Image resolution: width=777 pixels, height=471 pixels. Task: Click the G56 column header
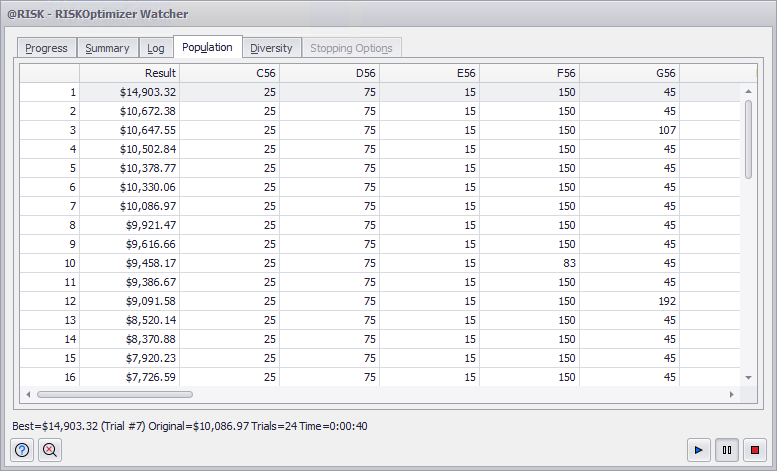[x=630, y=73]
